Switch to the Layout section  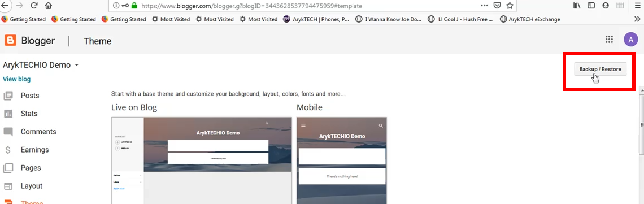pos(32,186)
